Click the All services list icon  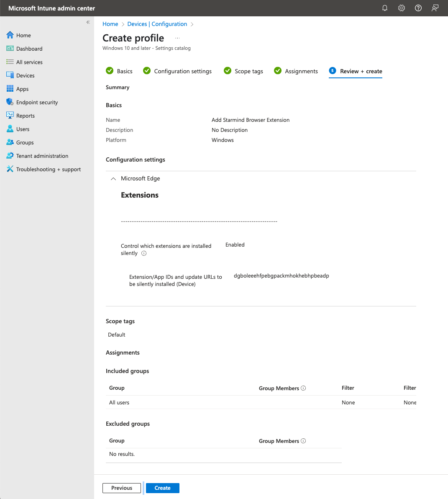[x=10, y=62]
